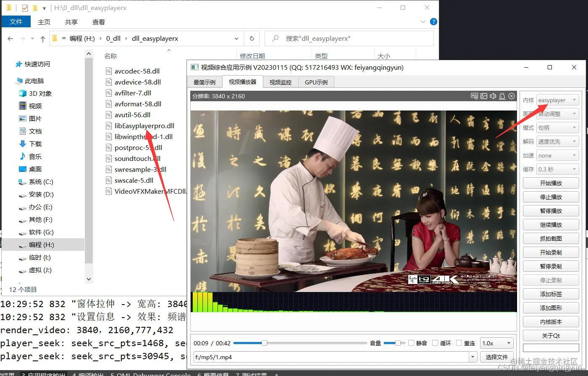Switch to the GPU示例 tab

tap(316, 82)
